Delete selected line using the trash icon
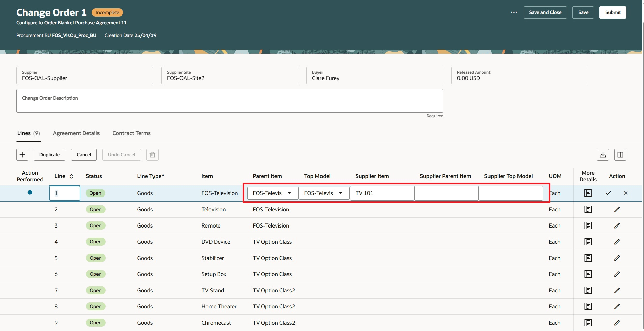 (x=152, y=154)
